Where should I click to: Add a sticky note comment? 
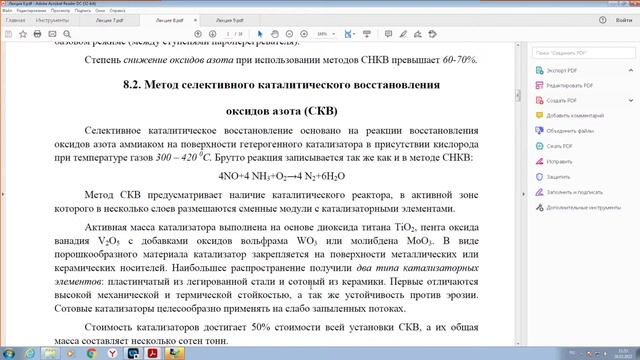point(388,34)
